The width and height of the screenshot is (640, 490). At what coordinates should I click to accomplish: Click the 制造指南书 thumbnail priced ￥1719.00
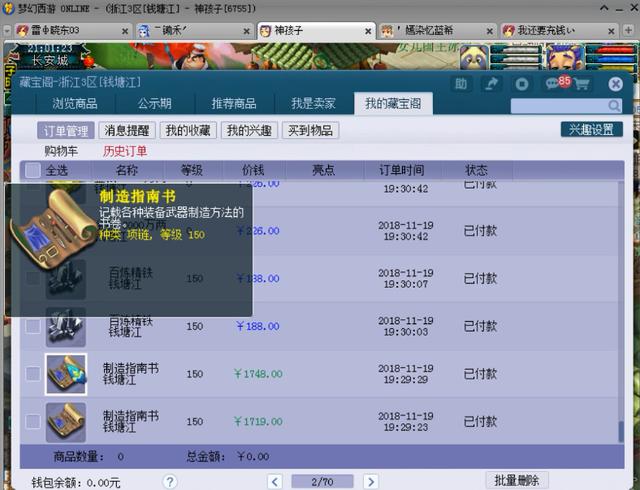[x=66, y=422]
